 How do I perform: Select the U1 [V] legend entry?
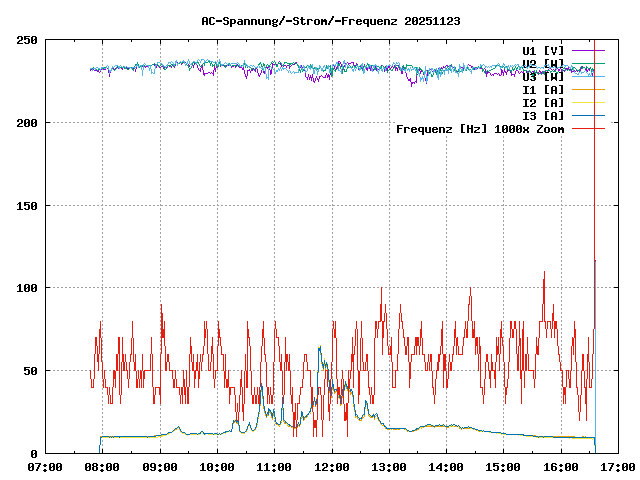coord(543,50)
